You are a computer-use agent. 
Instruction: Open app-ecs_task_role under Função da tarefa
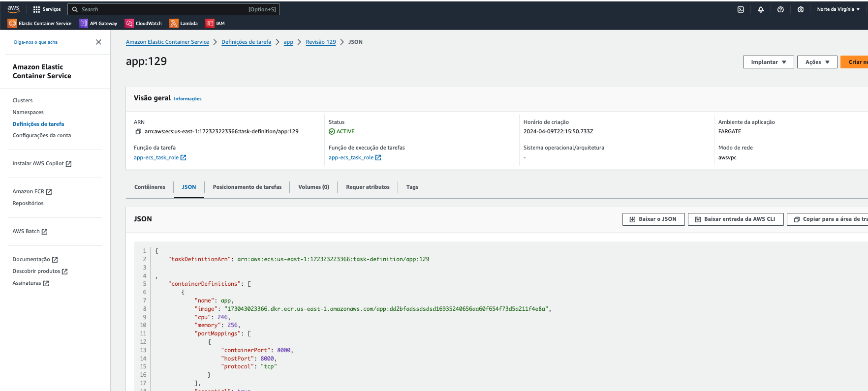[160, 157]
